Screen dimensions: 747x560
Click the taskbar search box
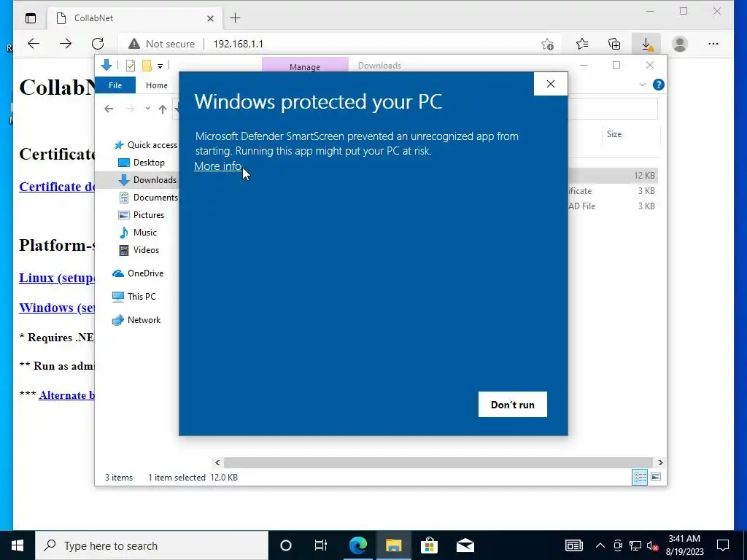[x=152, y=545]
